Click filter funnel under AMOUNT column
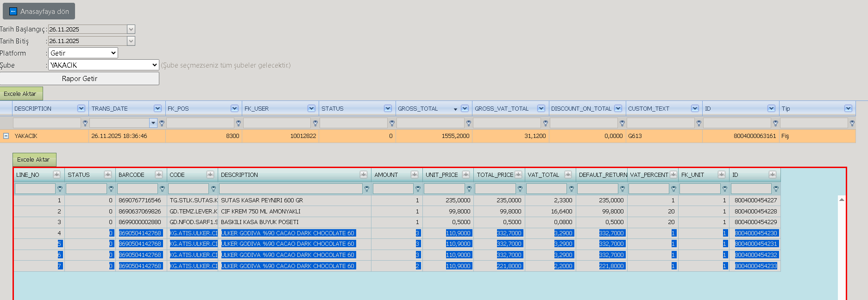 click(418, 189)
